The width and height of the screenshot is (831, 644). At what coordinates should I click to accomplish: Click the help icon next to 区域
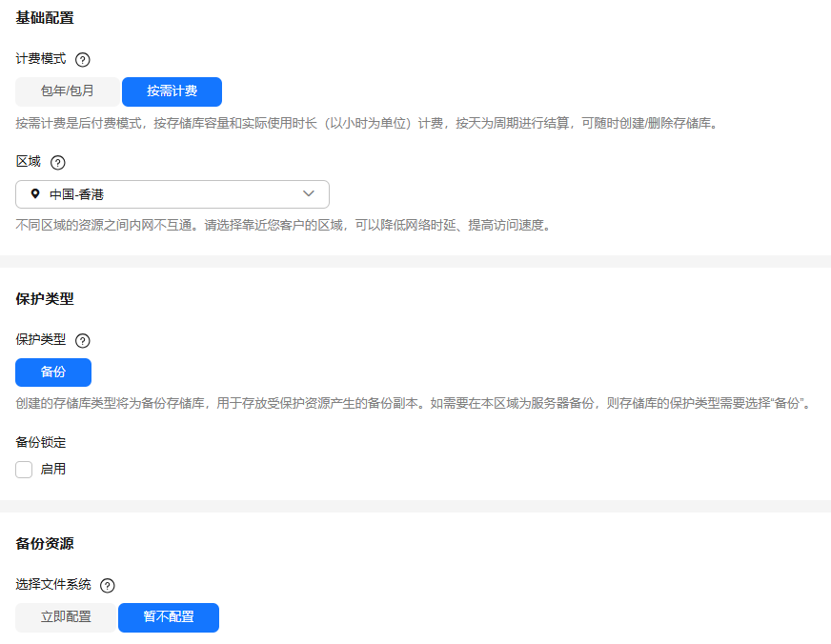click(58, 162)
